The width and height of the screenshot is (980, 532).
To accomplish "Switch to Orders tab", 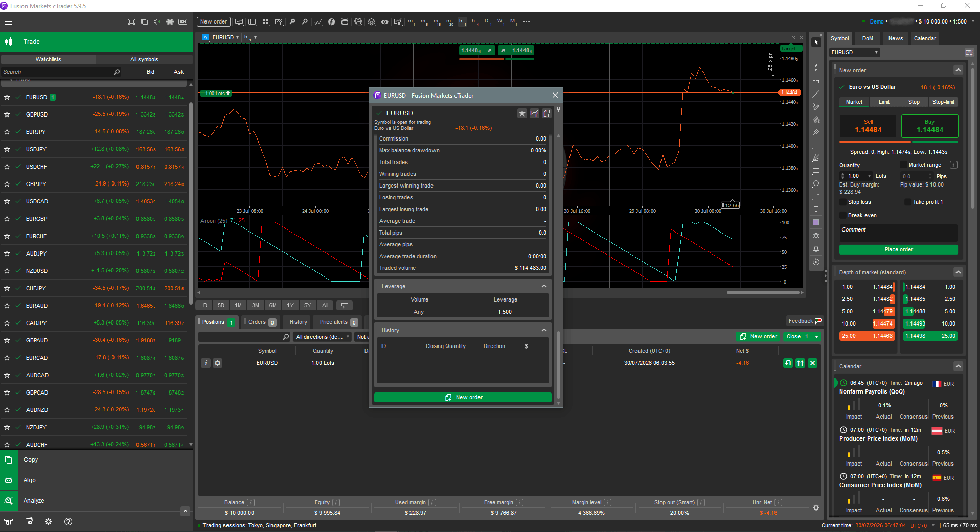I will pos(261,322).
